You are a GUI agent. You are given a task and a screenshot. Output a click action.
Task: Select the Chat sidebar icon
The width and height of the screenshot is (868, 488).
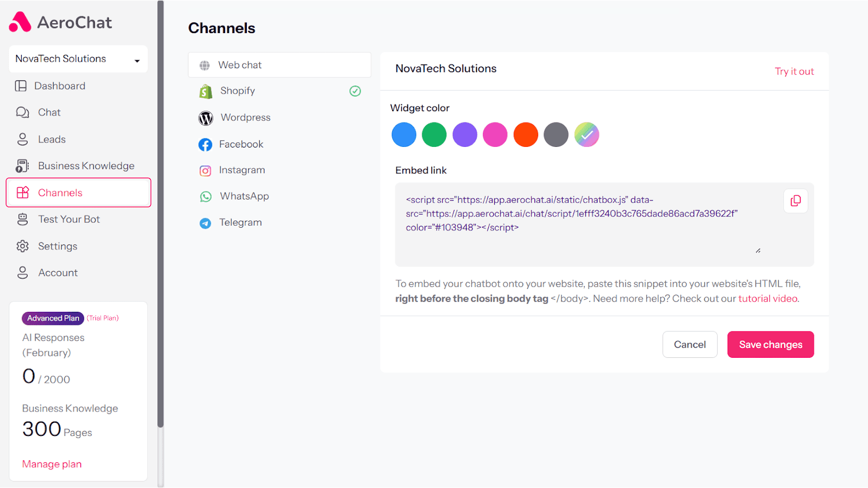click(x=49, y=112)
